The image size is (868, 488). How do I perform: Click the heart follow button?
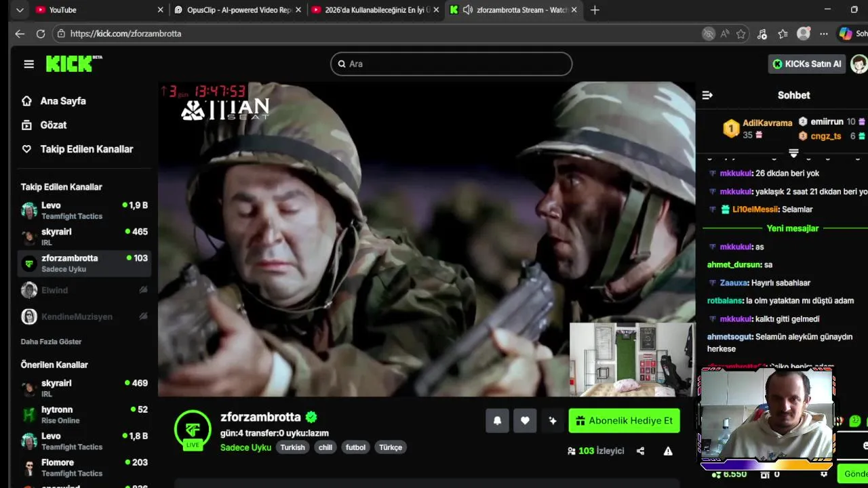tap(525, 421)
